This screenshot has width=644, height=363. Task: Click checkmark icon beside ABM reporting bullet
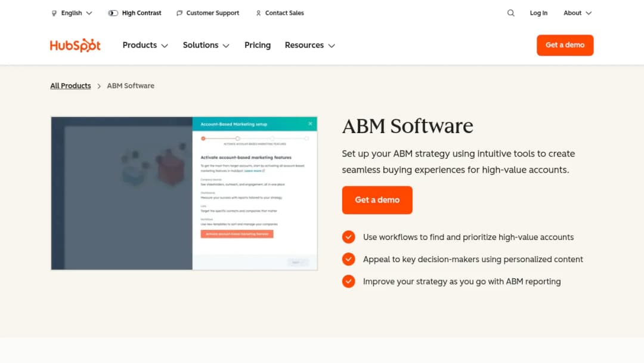(349, 282)
